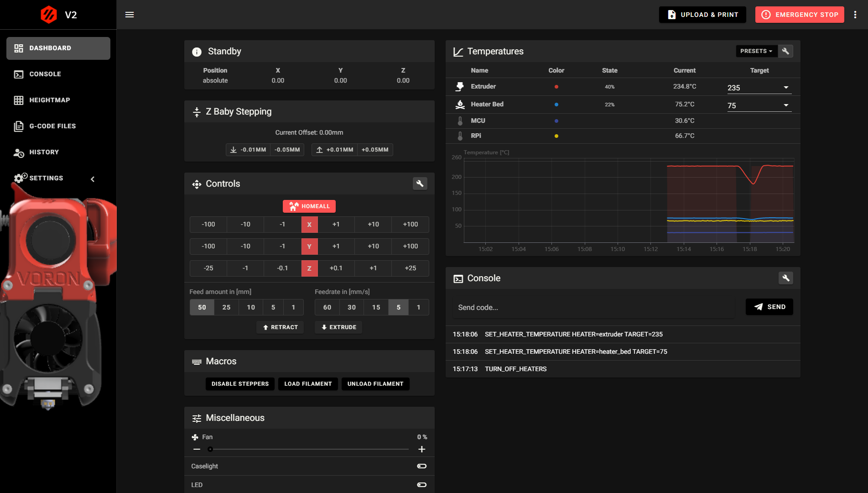Image resolution: width=868 pixels, height=493 pixels.
Task: Click the Extruder heater icon
Action: [460, 86]
